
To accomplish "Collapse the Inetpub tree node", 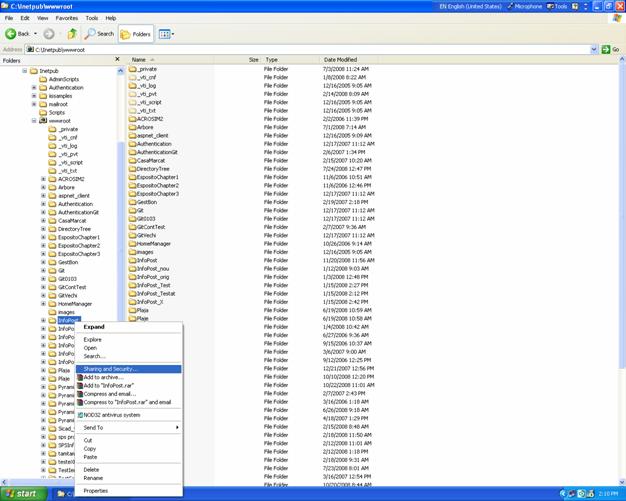I will pos(25,71).
